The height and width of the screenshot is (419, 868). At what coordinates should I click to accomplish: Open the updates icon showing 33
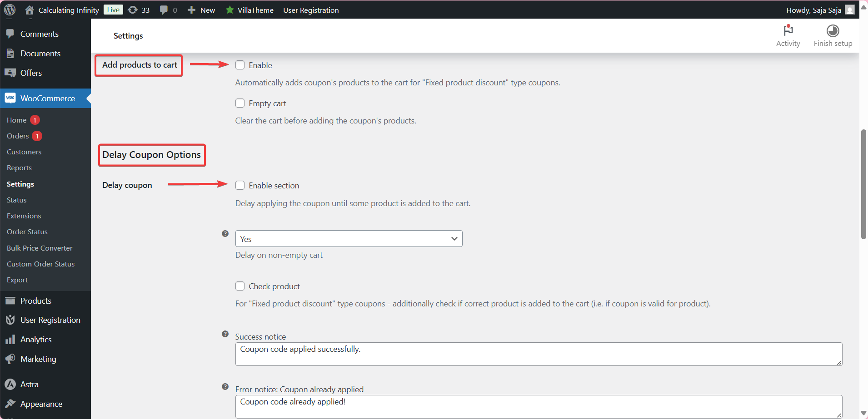pos(133,10)
